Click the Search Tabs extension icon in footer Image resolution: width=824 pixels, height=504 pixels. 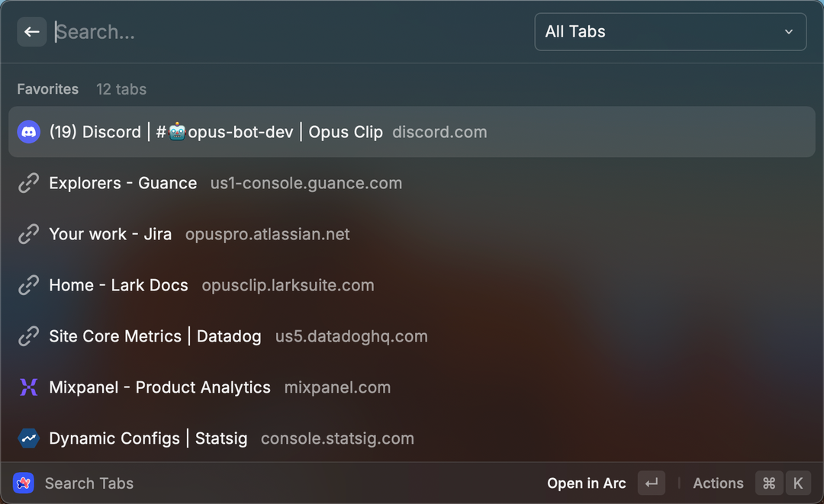coord(24,483)
